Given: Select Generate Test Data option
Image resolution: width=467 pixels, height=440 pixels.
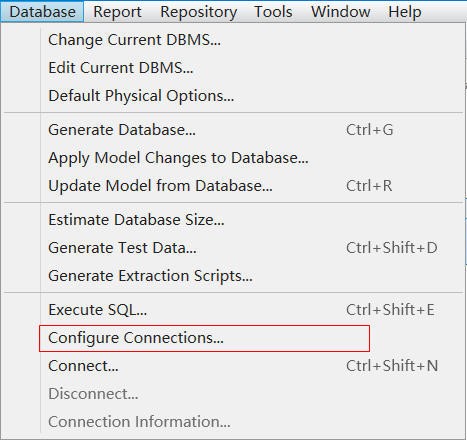Looking at the screenshot, I should pos(233,248).
